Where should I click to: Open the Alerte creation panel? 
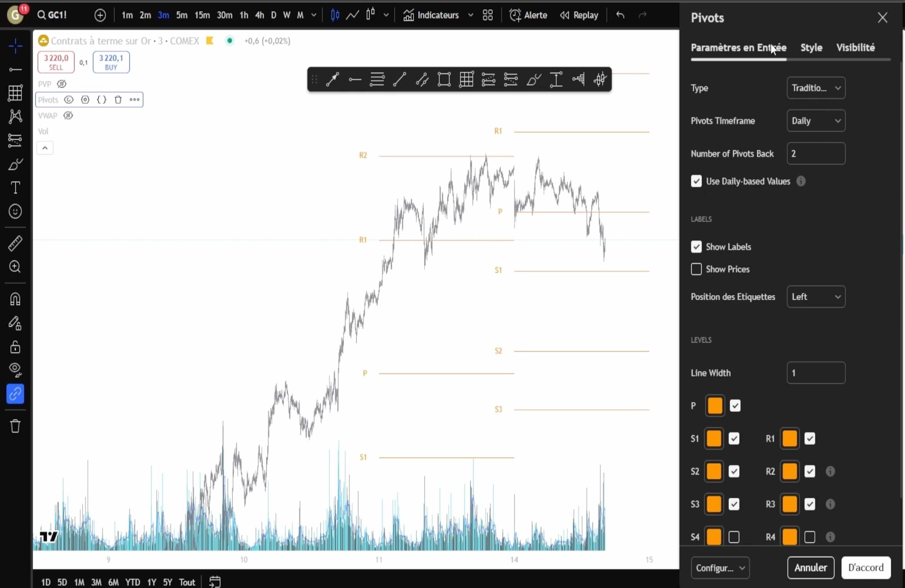pyautogui.click(x=528, y=15)
